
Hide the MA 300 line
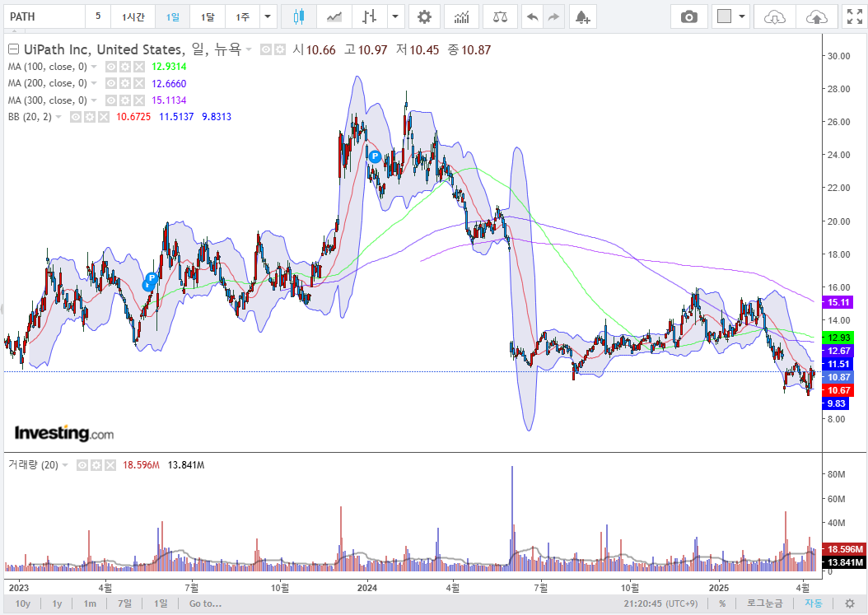(x=111, y=100)
